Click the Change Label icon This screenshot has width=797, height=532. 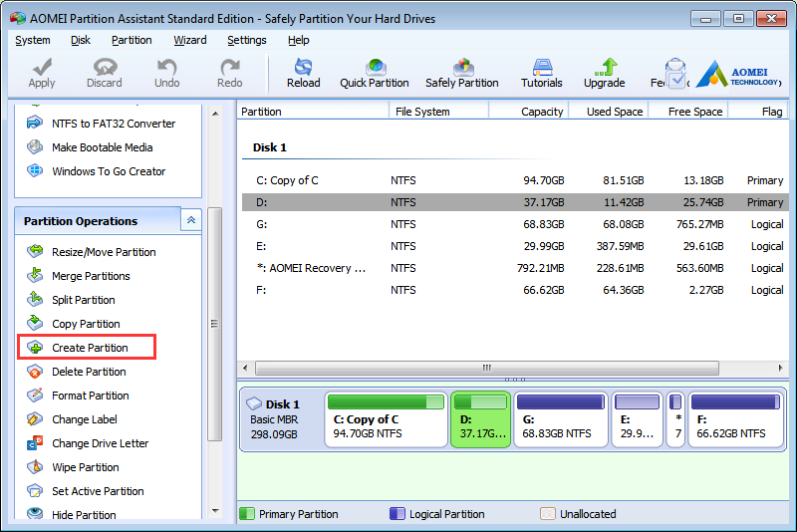(x=35, y=419)
